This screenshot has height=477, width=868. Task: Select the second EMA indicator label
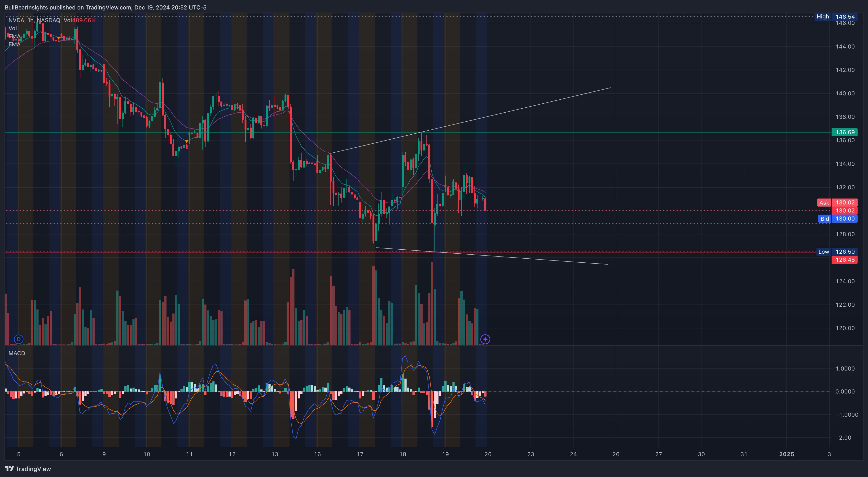(x=14, y=44)
